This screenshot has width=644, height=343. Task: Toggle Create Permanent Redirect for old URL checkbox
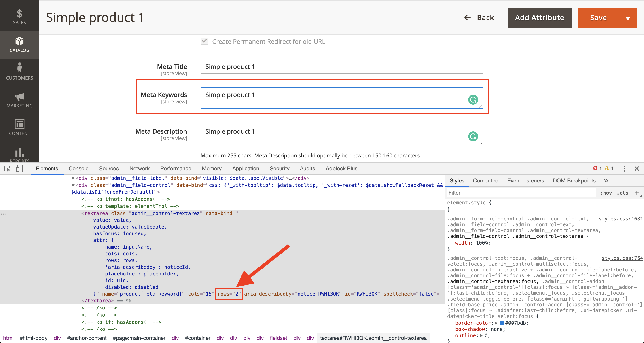click(204, 41)
